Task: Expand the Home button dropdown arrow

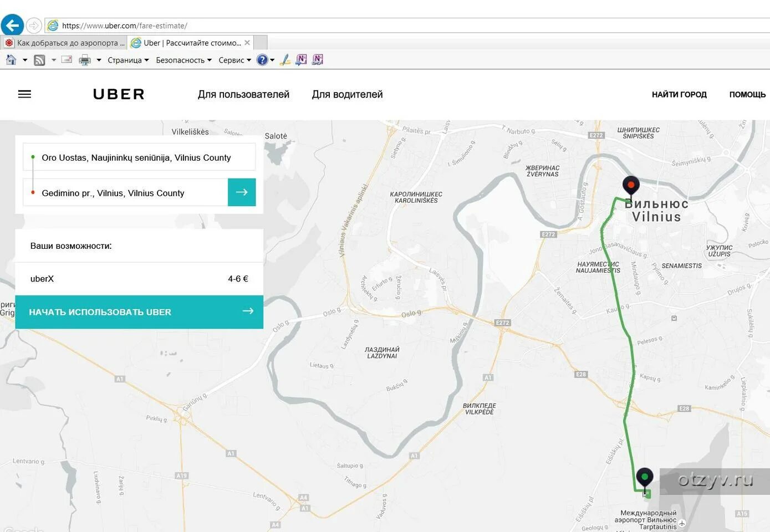Action: pos(25,60)
